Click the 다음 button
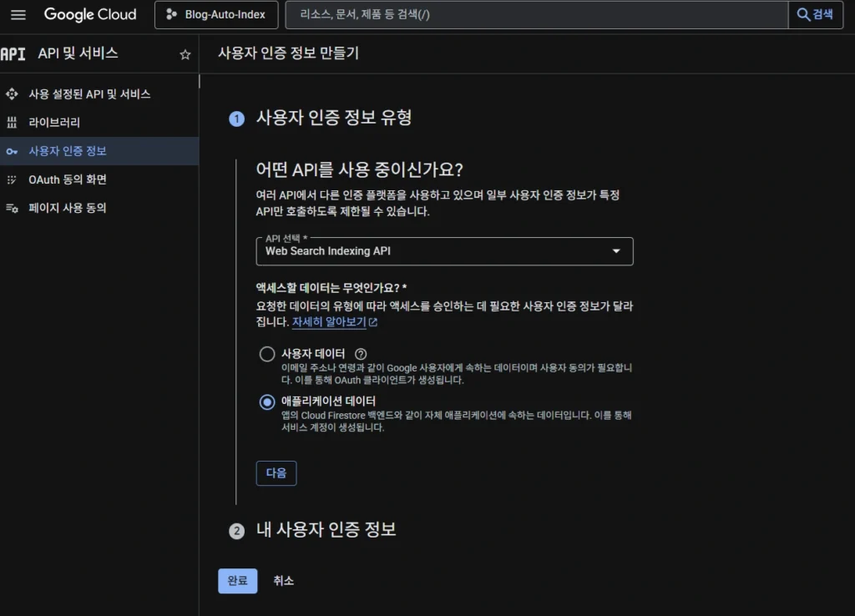The width and height of the screenshot is (855, 616). (276, 473)
